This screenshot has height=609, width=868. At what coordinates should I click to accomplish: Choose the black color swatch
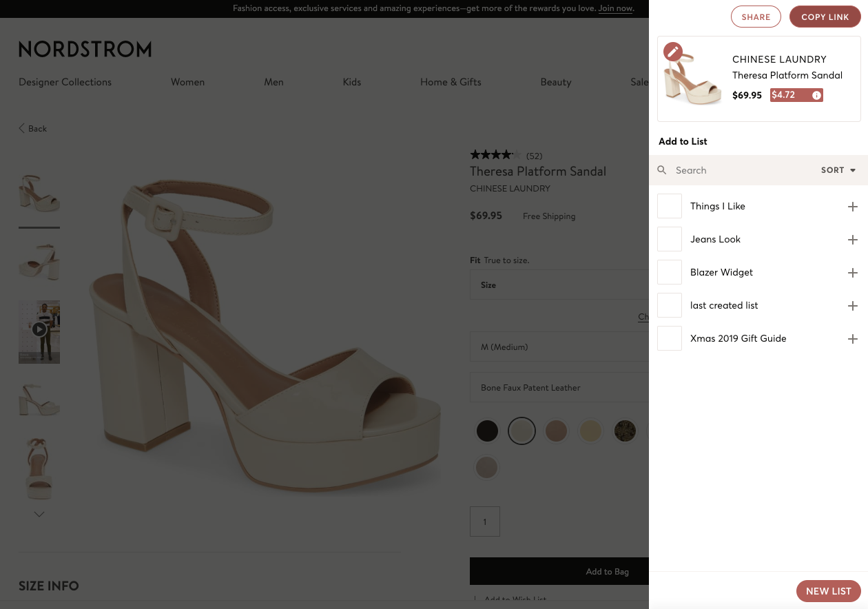(x=487, y=431)
